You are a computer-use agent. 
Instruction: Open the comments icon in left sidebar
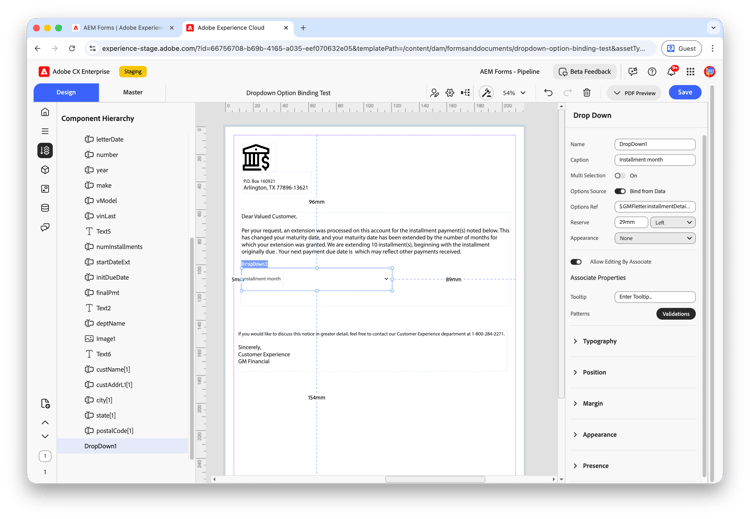tap(45, 227)
